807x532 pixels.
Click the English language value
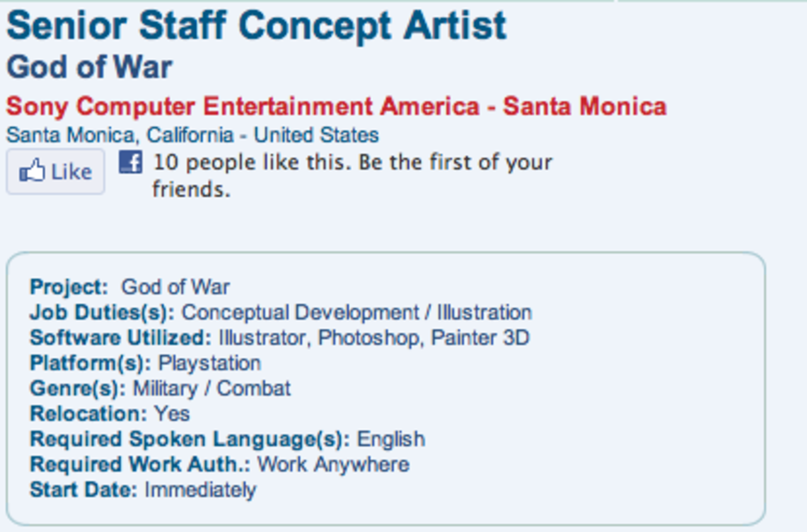click(391, 439)
